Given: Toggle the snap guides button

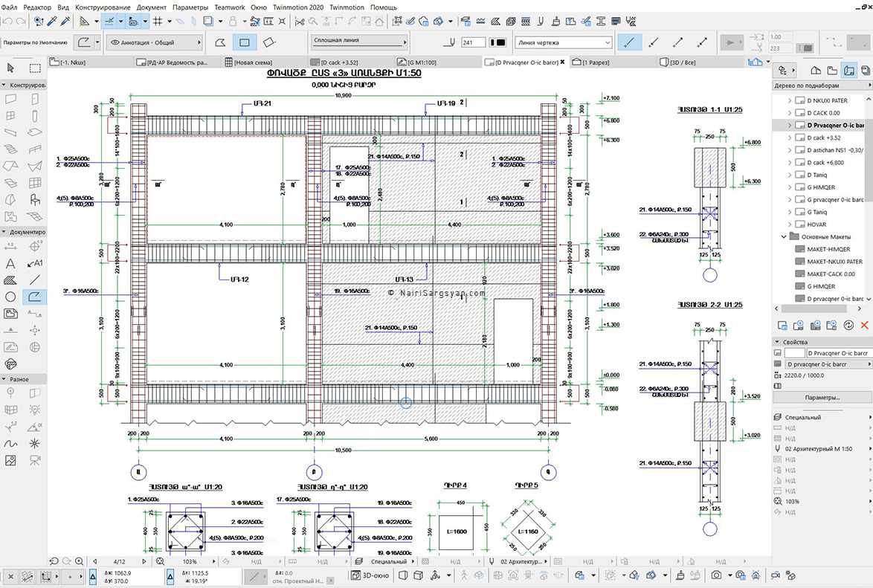Looking at the screenshot, I should click(x=109, y=21).
